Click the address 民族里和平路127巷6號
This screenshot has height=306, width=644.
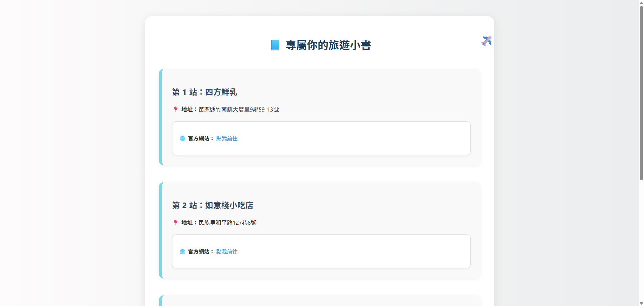tap(227, 223)
